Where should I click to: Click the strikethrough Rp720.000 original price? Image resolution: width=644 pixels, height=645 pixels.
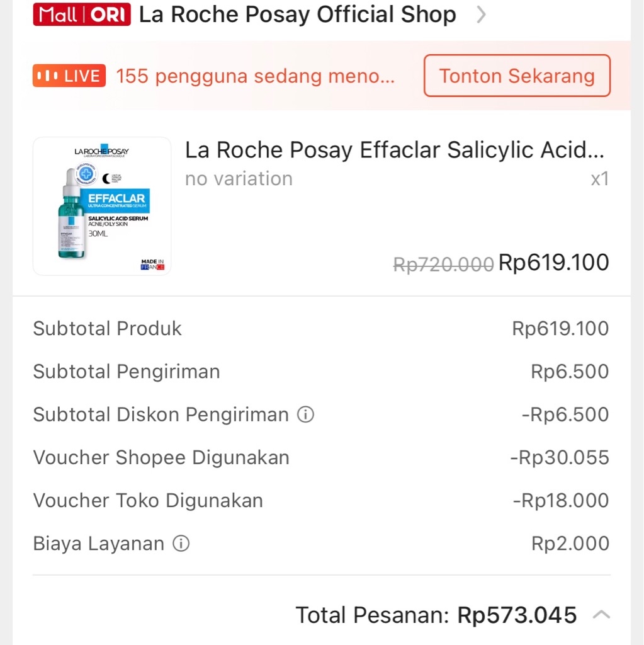[x=443, y=265]
